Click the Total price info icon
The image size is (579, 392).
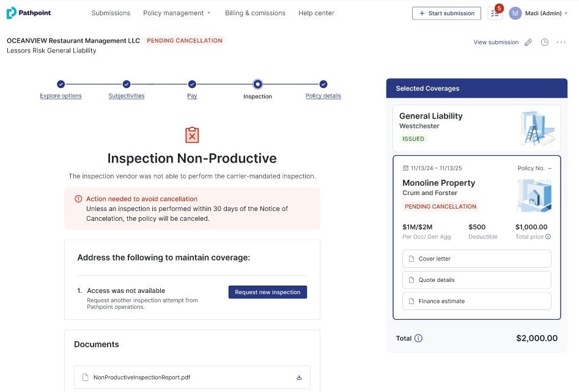[x=548, y=237]
